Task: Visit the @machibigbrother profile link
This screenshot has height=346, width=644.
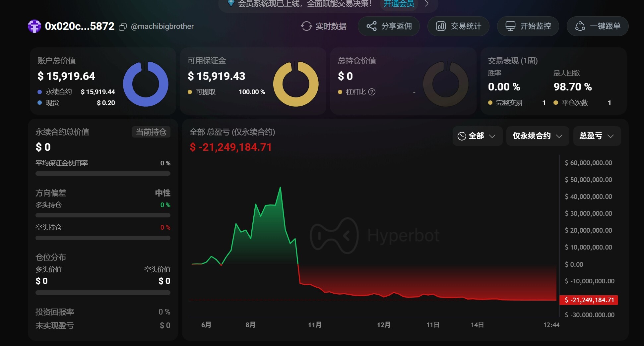Action: click(x=162, y=26)
